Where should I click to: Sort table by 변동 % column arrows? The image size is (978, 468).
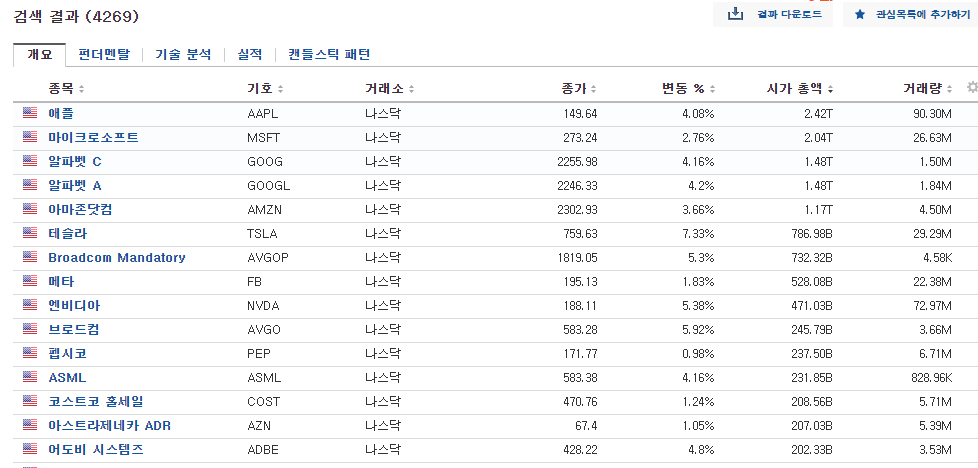(712, 89)
